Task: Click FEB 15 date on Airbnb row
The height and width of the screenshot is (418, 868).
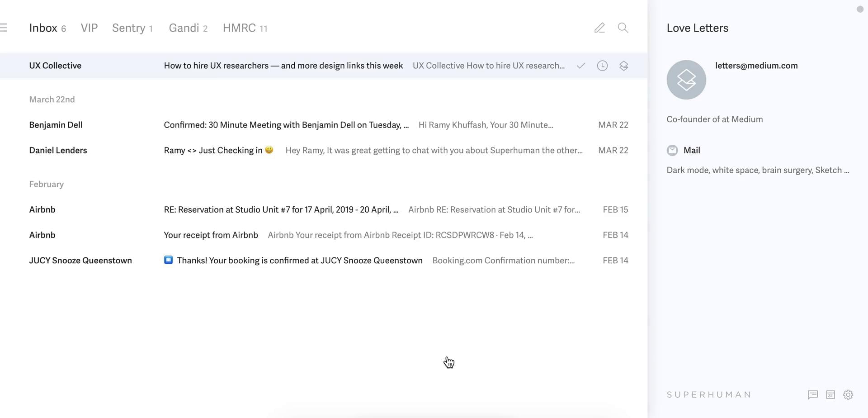Action: (x=615, y=209)
